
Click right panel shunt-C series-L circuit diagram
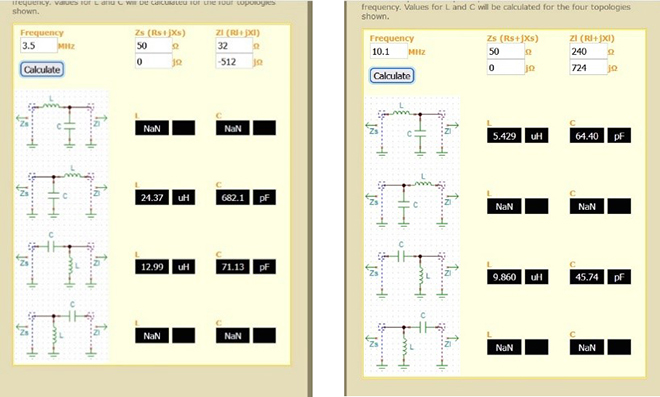[412, 201]
